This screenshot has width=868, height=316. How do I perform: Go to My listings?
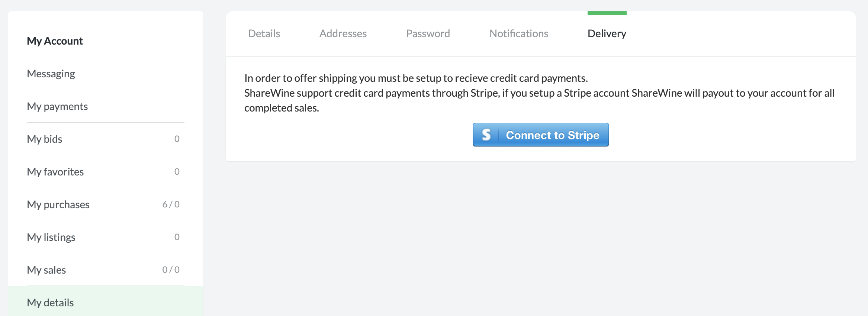[x=51, y=237]
